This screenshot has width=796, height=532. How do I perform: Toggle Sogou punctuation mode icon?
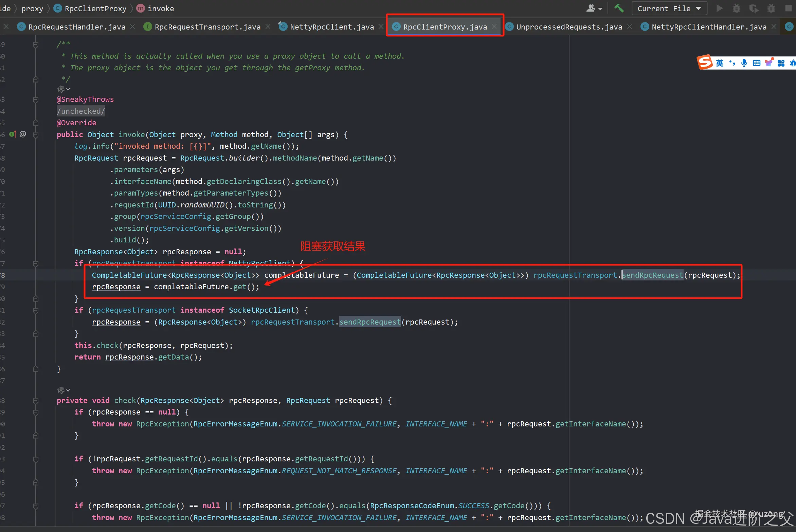[732, 63]
